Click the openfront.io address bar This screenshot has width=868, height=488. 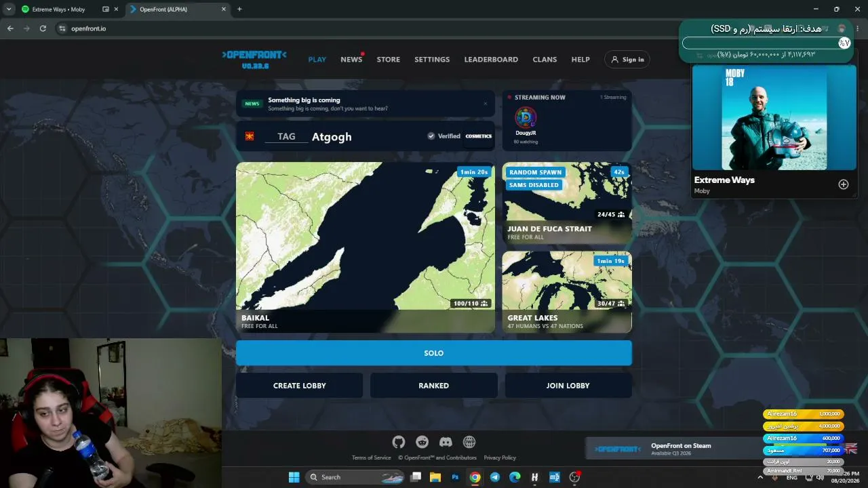point(366,28)
